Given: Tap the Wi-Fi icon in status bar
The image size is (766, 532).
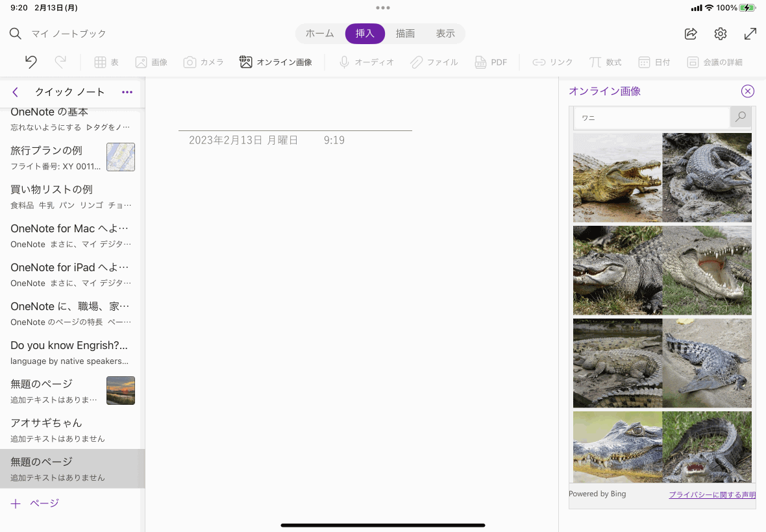Looking at the screenshot, I should coord(710,8).
